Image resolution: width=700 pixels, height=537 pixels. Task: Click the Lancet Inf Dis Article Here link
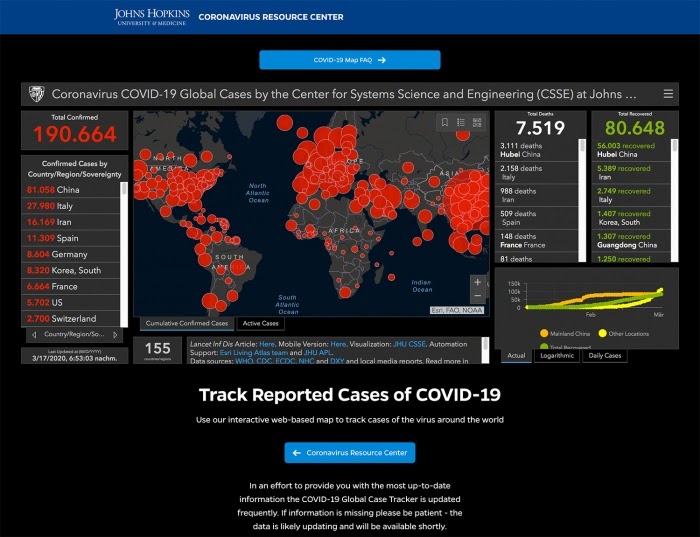[x=267, y=344]
